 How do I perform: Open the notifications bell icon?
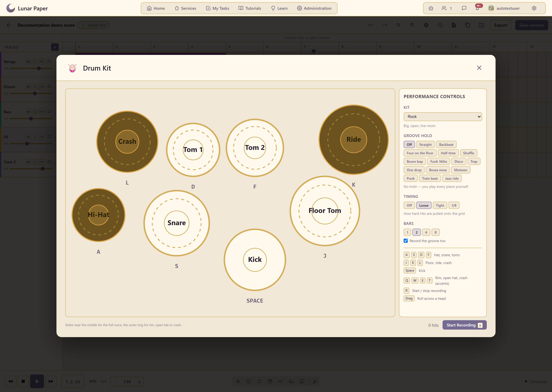pyautogui.click(x=477, y=8)
